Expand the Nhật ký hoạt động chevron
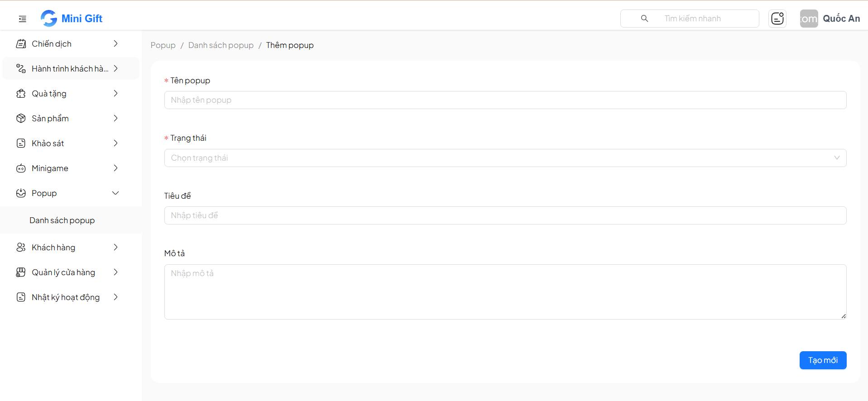Screen dimensions: 868x401 point(115,297)
